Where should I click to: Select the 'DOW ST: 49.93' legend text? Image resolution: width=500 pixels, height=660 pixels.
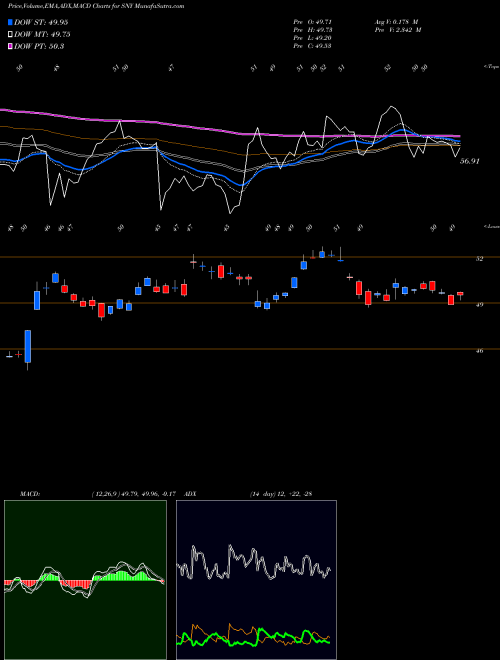(41, 22)
